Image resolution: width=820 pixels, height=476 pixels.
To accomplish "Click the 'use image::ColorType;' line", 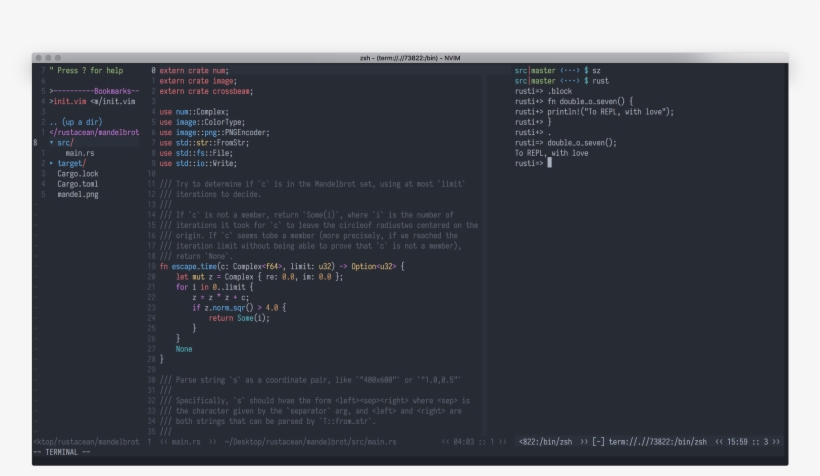I will (x=202, y=122).
